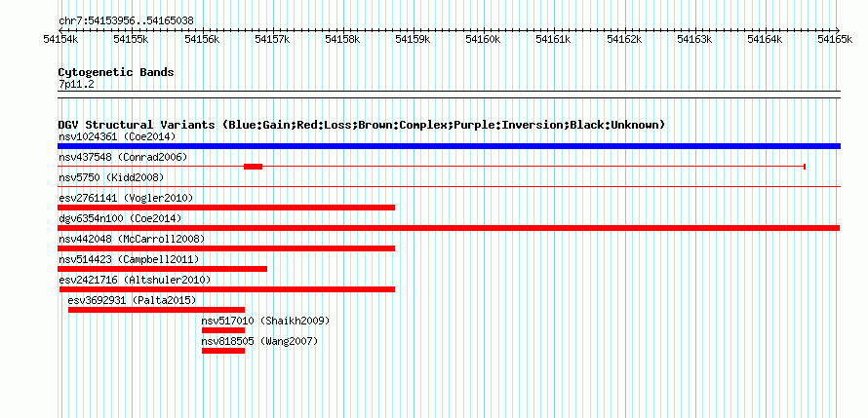
Task: Click the 54163k ruler tick label
Action: pos(694,39)
